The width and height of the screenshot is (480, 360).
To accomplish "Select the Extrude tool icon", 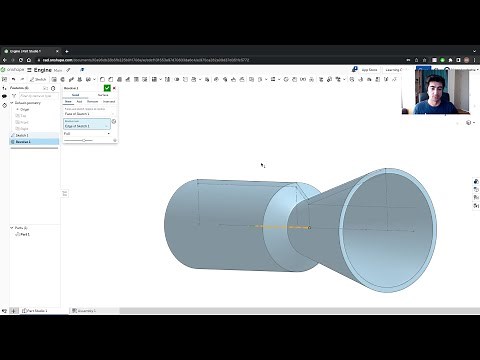I will (x=54, y=79).
